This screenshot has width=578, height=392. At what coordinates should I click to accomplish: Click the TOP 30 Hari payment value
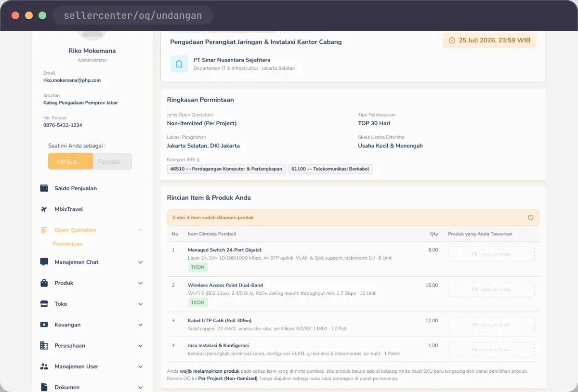pyautogui.click(x=374, y=123)
